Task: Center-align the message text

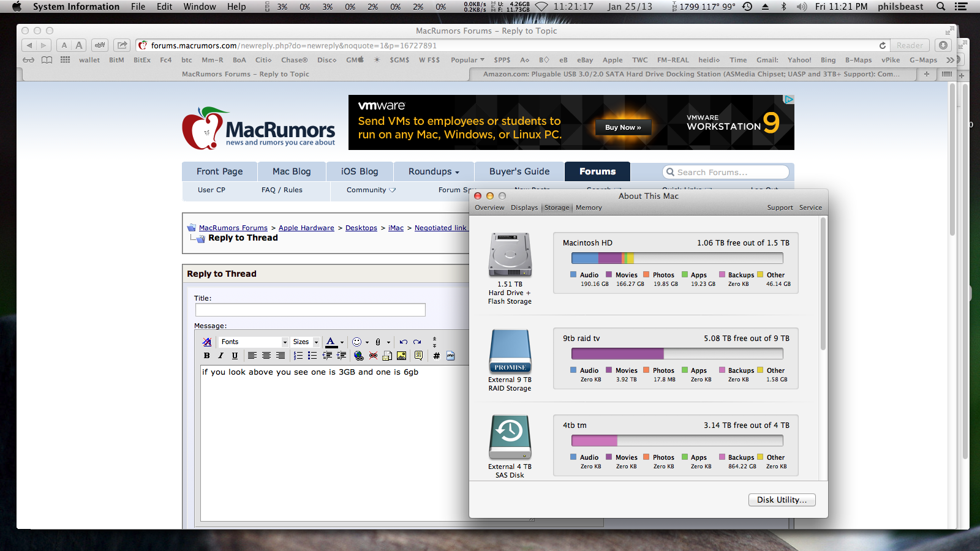Action: pyautogui.click(x=266, y=356)
